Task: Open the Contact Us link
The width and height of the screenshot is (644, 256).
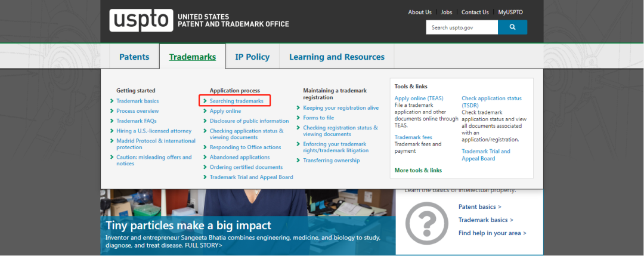Action: (x=475, y=12)
